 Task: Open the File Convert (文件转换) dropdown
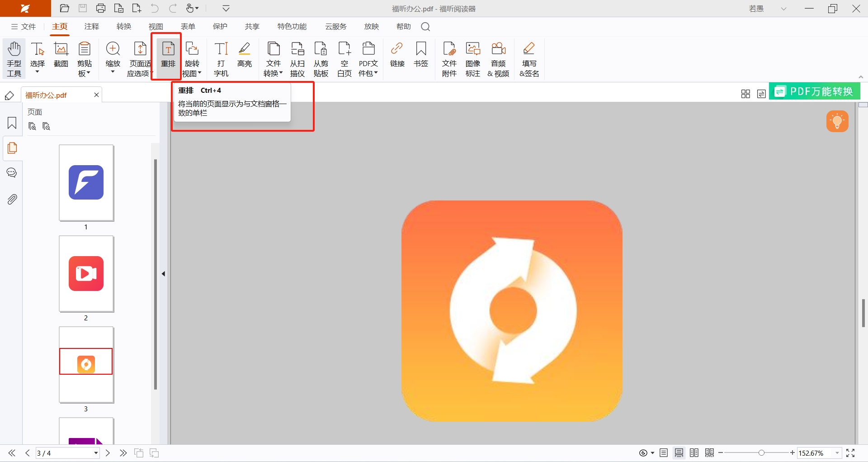point(274,59)
